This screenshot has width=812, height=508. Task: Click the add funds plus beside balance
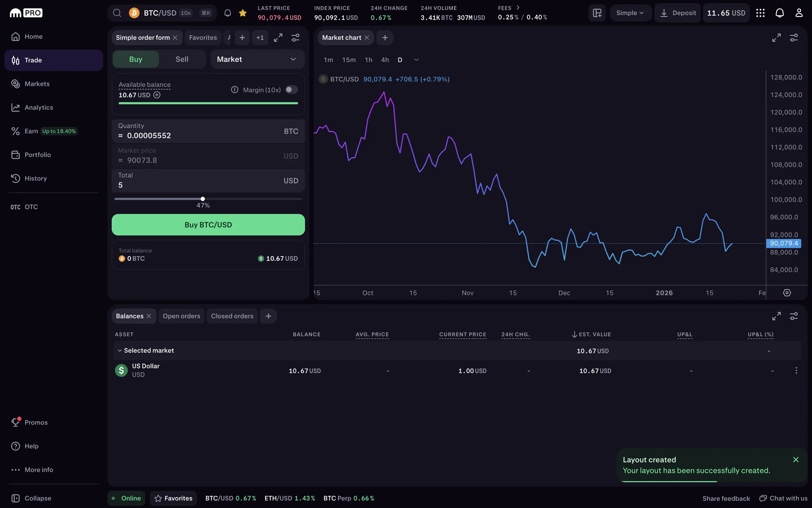tap(157, 95)
